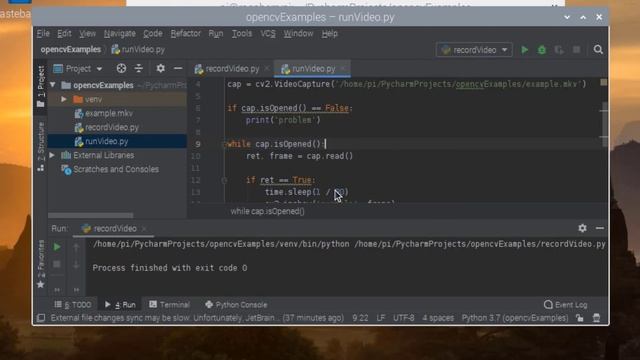This screenshot has width=640, height=360.
Task: Collapse all with the project panel icon
Action: (139, 69)
